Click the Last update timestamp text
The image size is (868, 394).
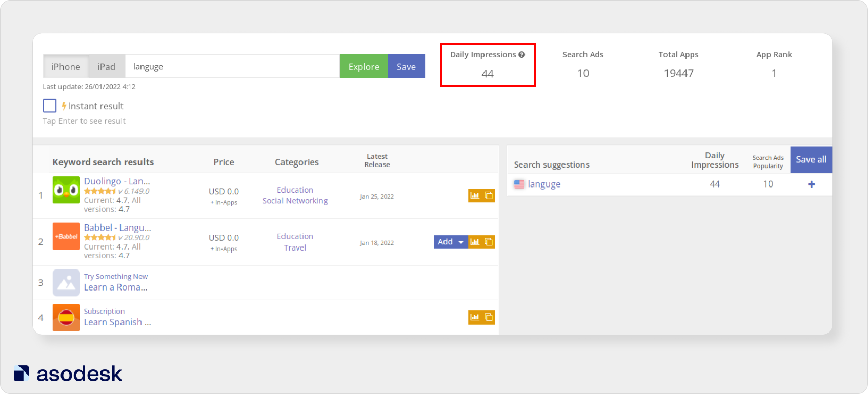tap(89, 87)
